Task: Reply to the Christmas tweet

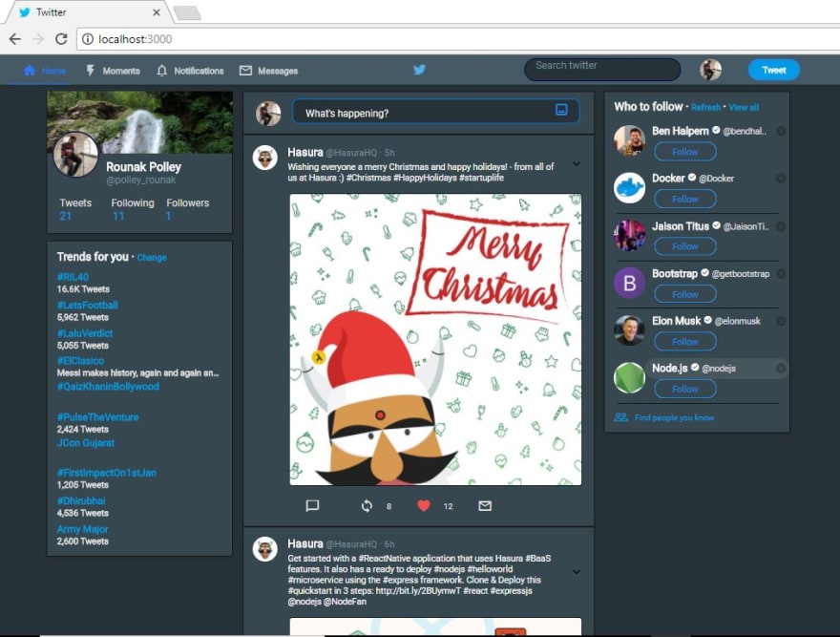Action: click(x=312, y=505)
